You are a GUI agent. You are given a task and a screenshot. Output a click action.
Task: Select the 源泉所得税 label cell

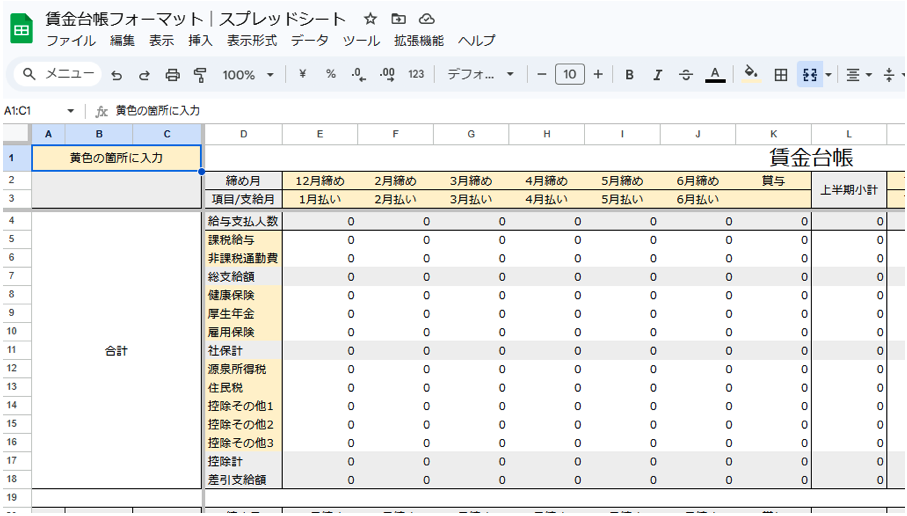[244, 369]
